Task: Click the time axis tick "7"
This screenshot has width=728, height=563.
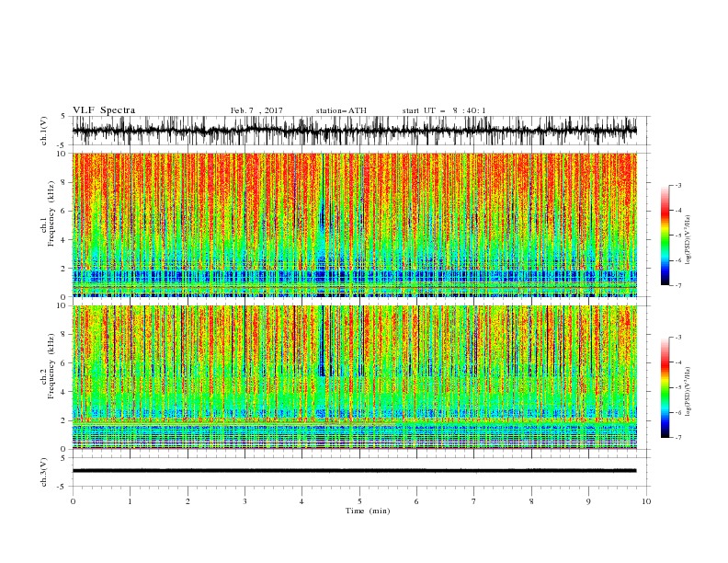Action: coord(474,501)
